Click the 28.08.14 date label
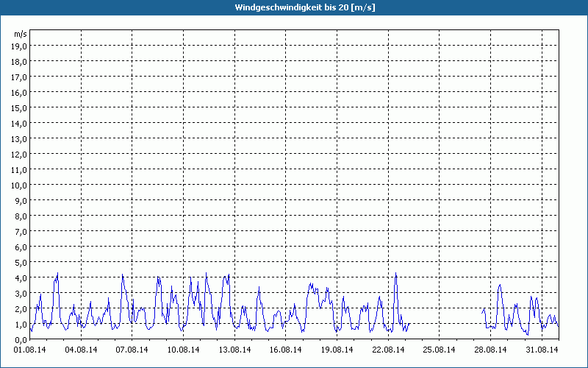 [490, 350]
